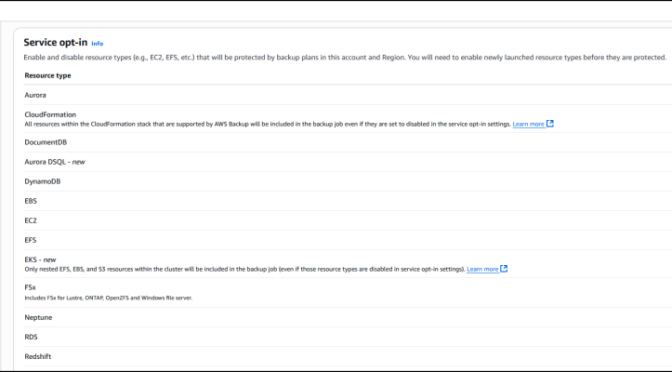
Task: Select the Aurora resource type row
Action: [x=348, y=95]
